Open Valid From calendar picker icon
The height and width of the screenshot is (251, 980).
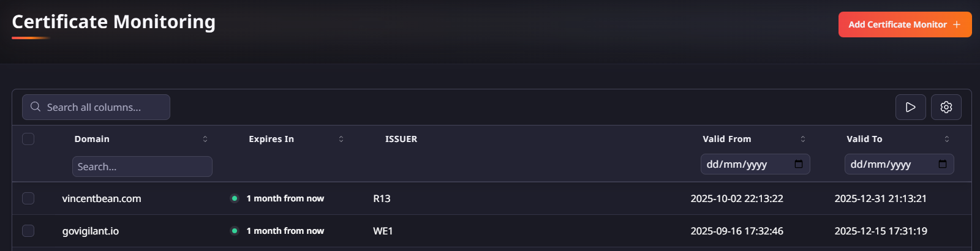tap(799, 164)
